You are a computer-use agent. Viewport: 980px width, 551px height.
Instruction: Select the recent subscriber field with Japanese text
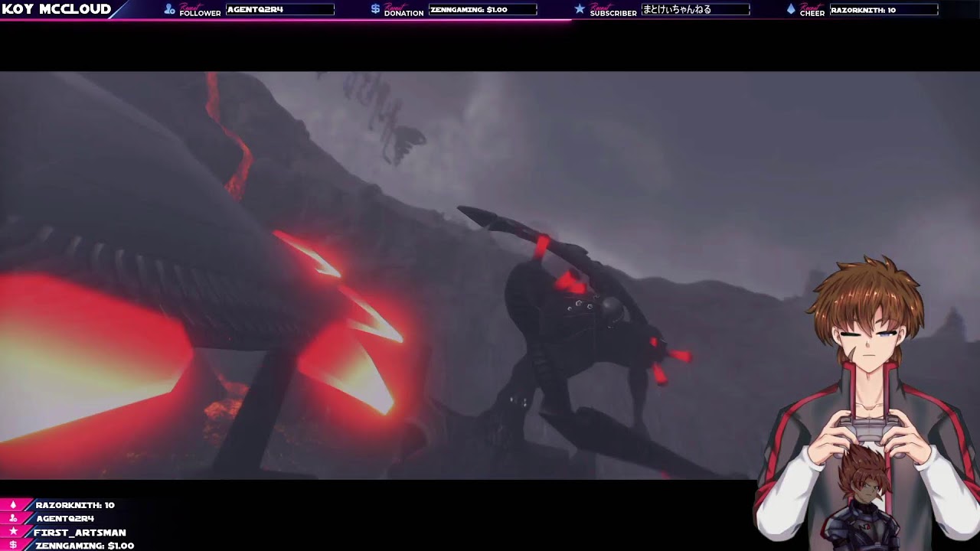click(695, 9)
